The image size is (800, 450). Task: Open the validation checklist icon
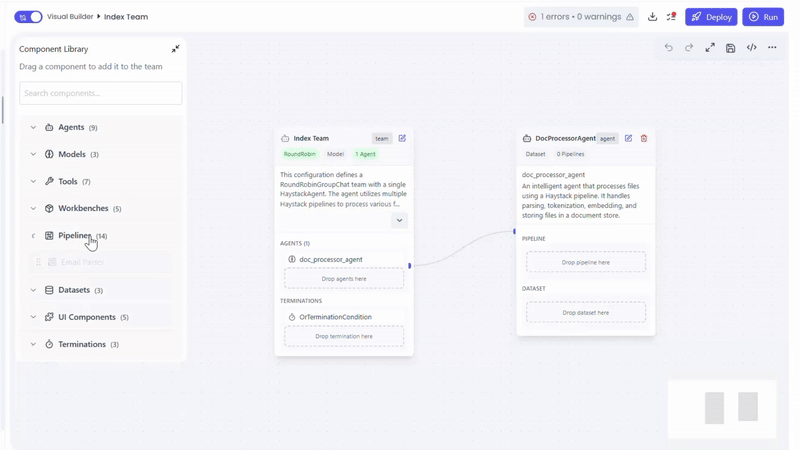click(671, 17)
